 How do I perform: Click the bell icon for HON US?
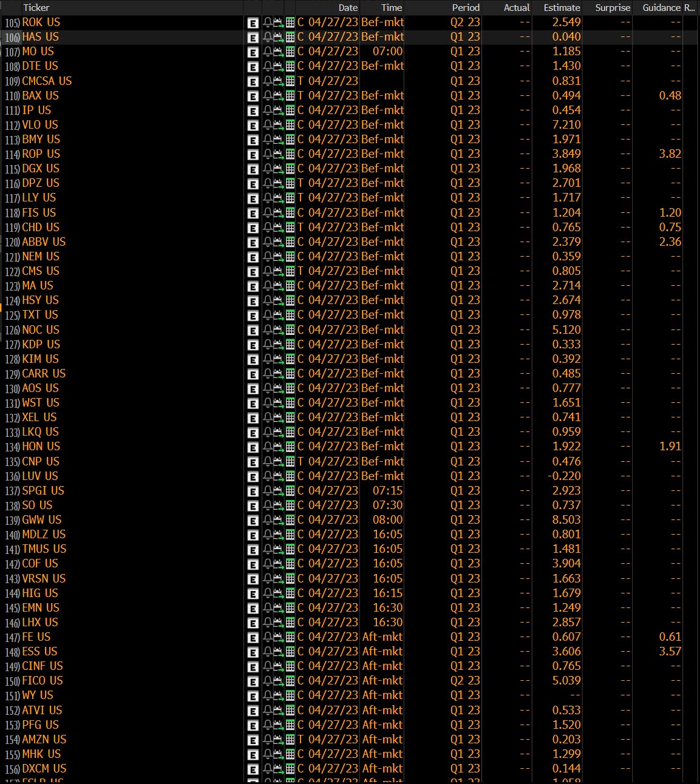tap(267, 447)
